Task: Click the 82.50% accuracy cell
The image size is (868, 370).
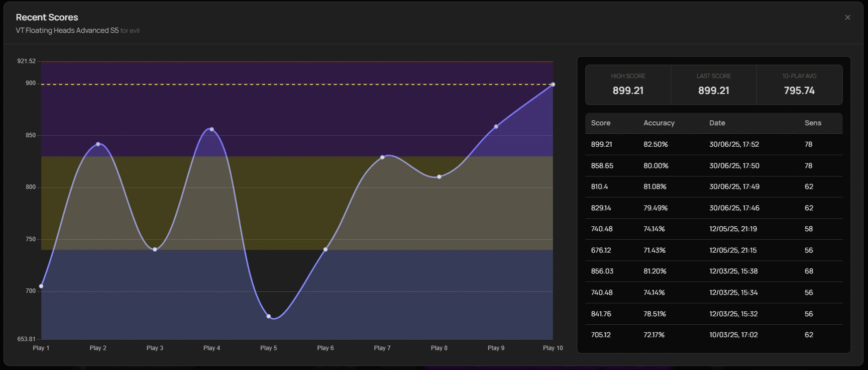Action: pos(655,144)
